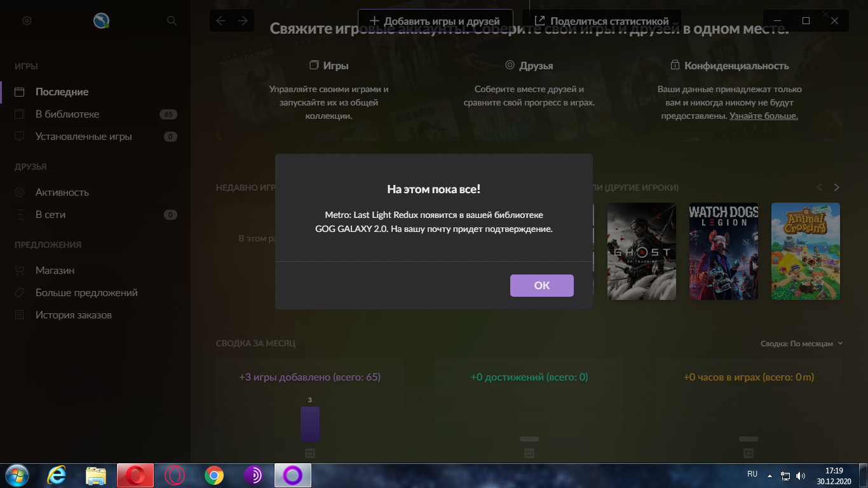Go forward with the right arrow
The width and height of the screenshot is (868, 488).
243,20
